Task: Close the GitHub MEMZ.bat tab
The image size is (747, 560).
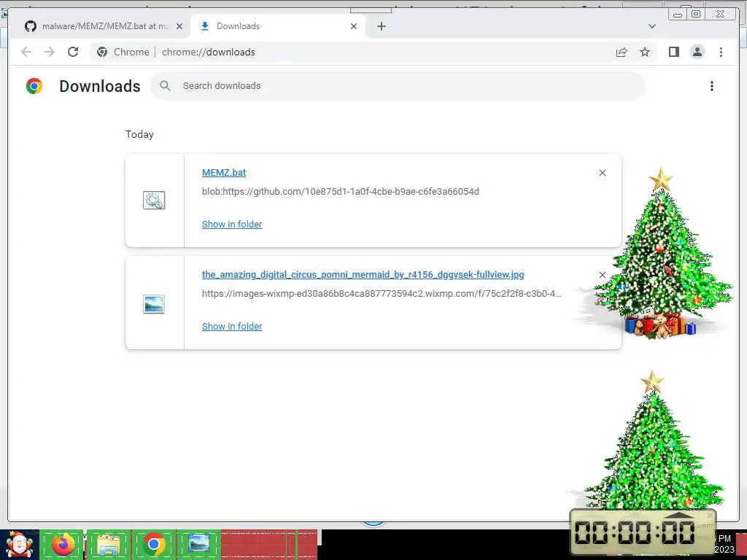Action: coord(179,26)
